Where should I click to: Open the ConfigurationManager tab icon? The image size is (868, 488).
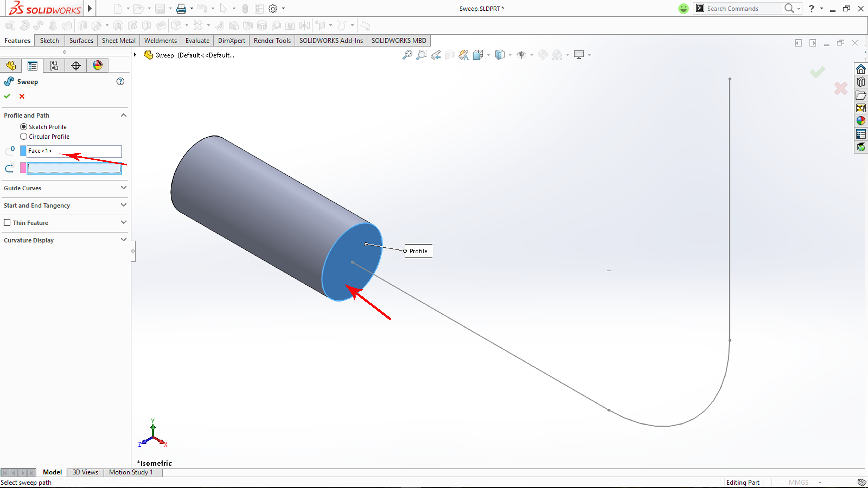coord(54,65)
